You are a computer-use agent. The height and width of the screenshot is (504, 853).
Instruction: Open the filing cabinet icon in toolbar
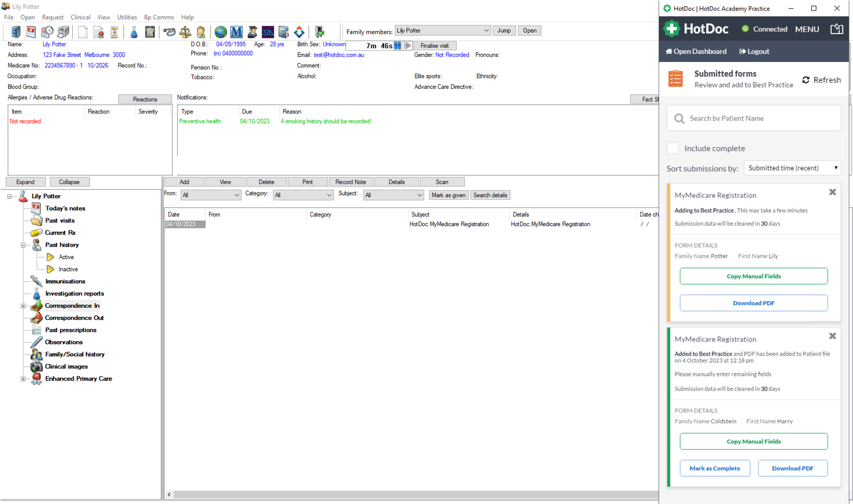tap(16, 32)
